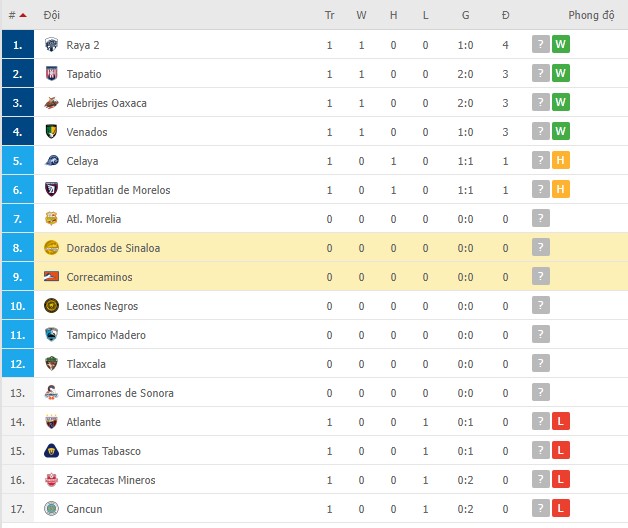This screenshot has height=528, width=628.
Task: Sort standings by the W wins column
Action: (x=361, y=16)
